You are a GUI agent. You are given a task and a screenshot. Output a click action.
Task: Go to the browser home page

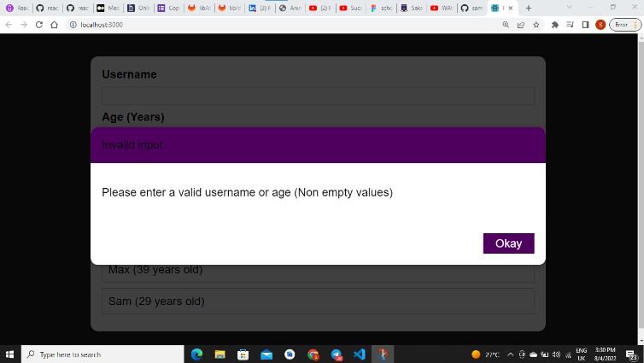coord(54,25)
